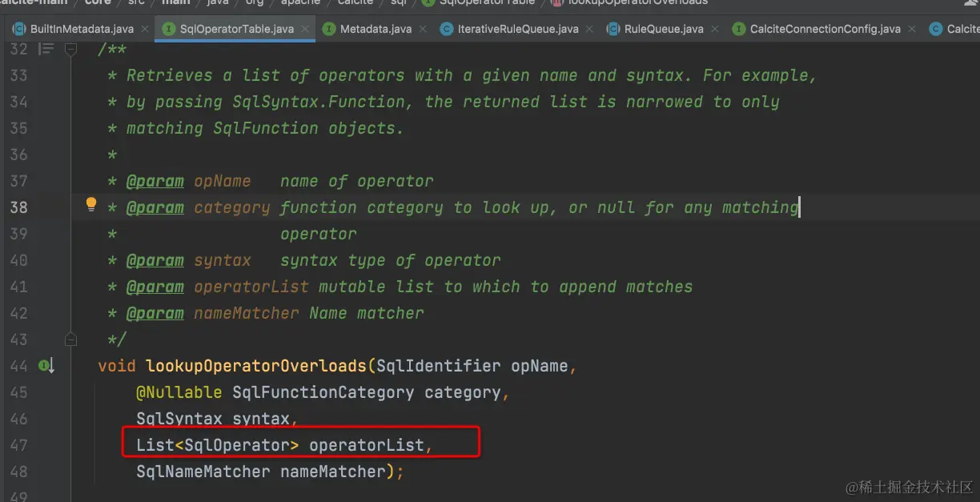Switch to RuleQueue.java tab
This screenshot has height=502, width=980.
point(664,29)
